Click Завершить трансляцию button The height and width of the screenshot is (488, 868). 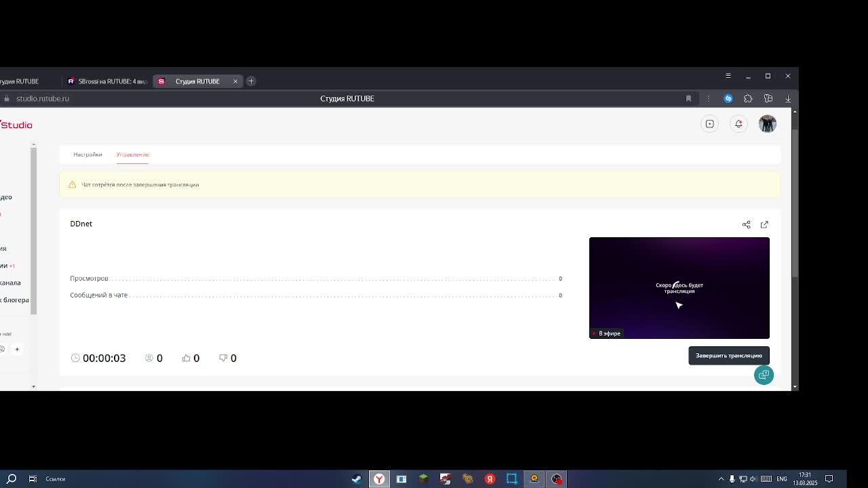[729, 355]
